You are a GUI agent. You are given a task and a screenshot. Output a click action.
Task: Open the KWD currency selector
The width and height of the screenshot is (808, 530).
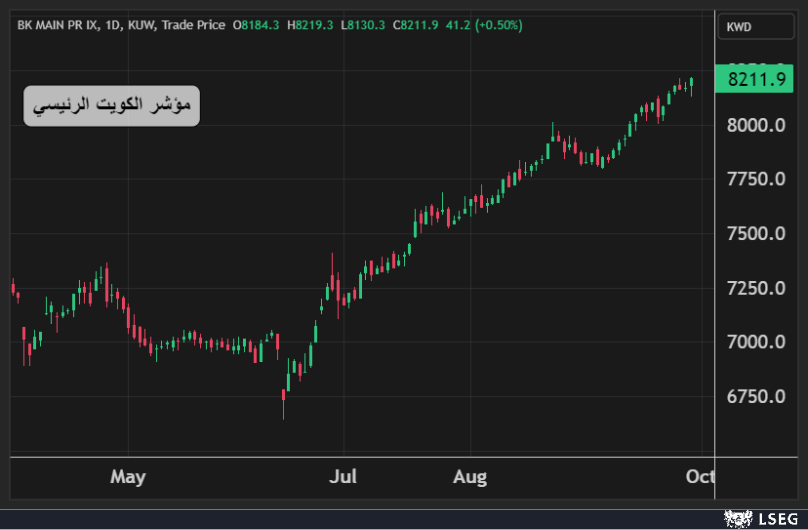[x=755, y=27]
